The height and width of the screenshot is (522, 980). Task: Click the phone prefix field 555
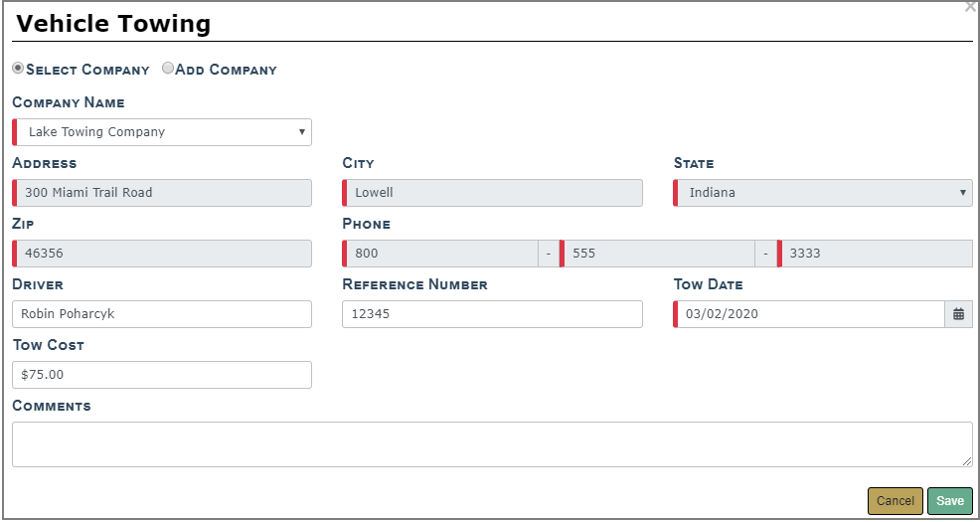(x=658, y=254)
